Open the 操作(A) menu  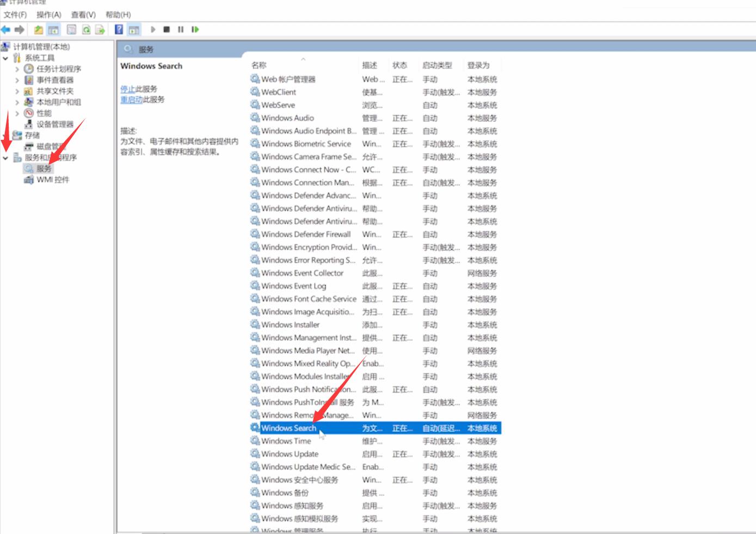[49, 15]
